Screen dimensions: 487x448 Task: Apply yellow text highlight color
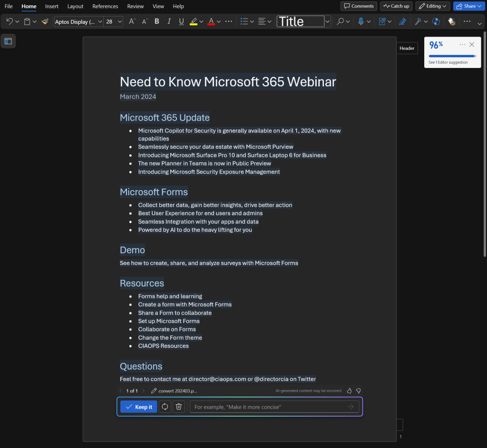[x=194, y=21]
